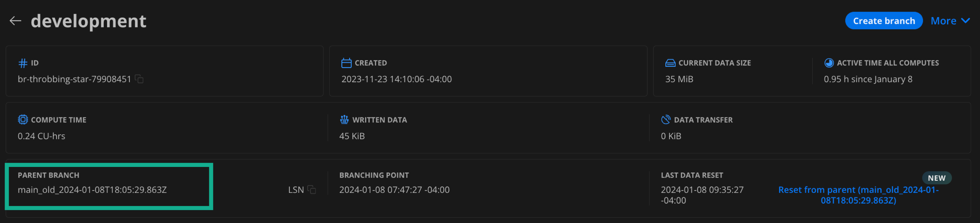The height and width of the screenshot is (223, 980).
Task: Click the CPU icon beside COMPUTE TIME
Action: tap(22, 120)
